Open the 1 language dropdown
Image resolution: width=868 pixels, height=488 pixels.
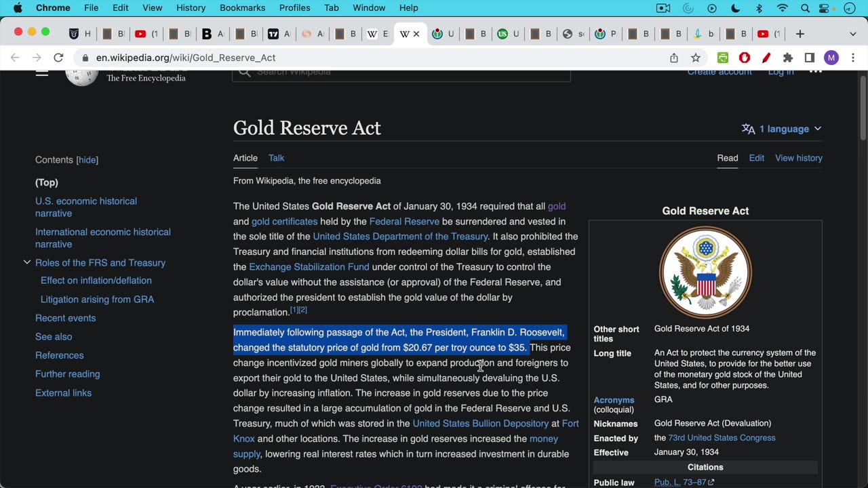pyautogui.click(x=781, y=129)
